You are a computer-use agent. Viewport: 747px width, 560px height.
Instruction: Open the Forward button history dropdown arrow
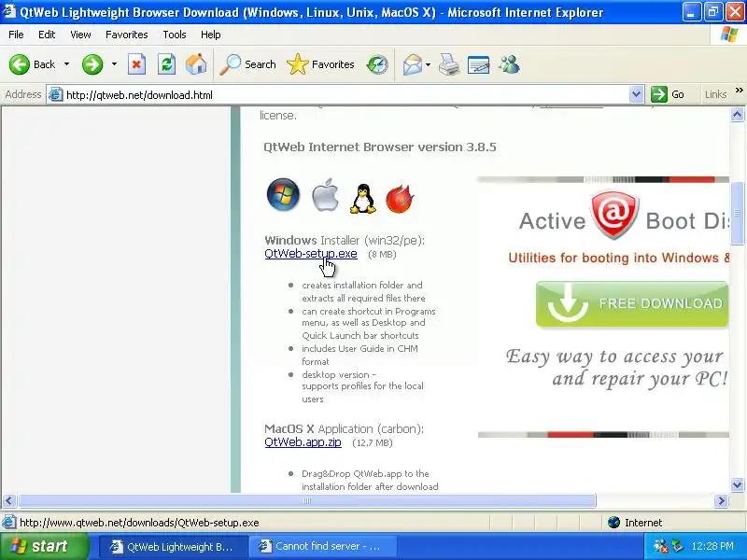coord(114,64)
